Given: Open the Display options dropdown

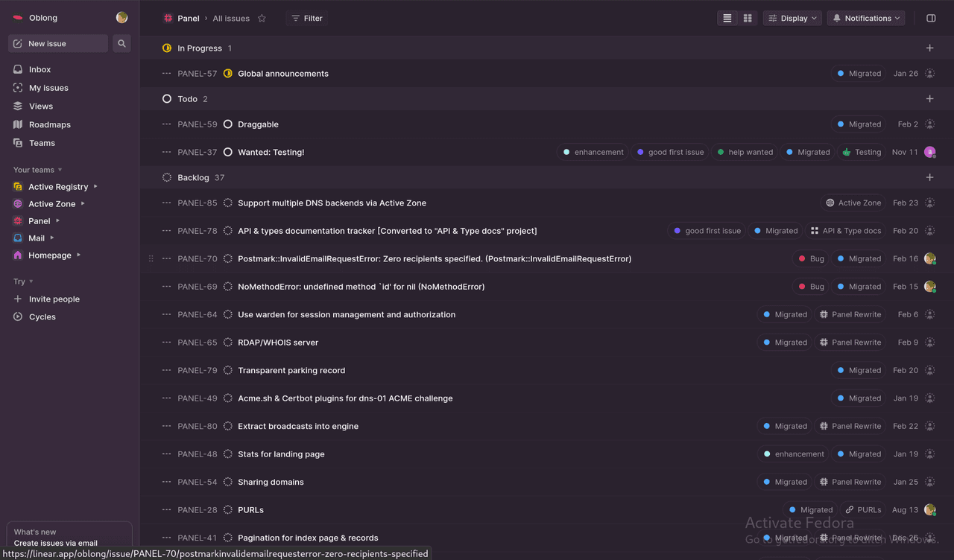Looking at the screenshot, I should (x=792, y=19).
